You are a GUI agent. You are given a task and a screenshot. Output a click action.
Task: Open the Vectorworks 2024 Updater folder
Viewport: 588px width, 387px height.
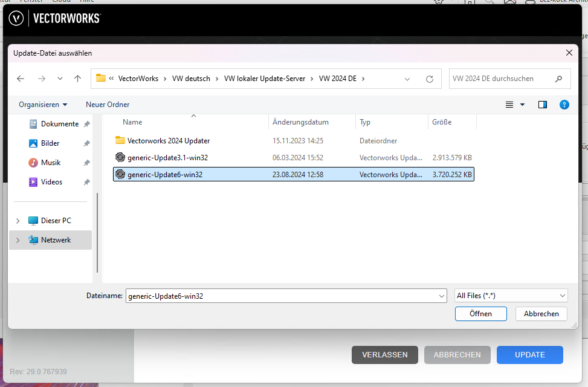click(169, 141)
